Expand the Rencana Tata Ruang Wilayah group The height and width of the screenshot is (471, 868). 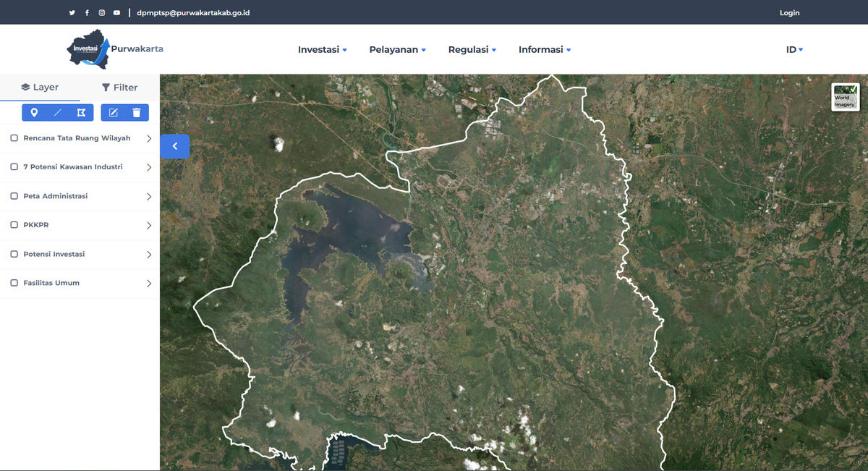point(149,138)
